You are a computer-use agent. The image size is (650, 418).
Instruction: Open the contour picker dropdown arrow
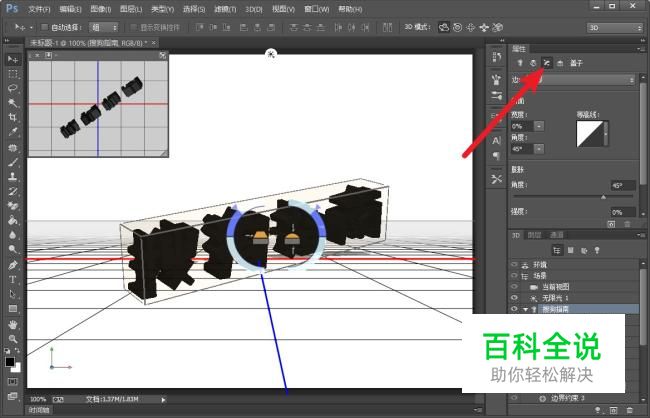click(606, 134)
